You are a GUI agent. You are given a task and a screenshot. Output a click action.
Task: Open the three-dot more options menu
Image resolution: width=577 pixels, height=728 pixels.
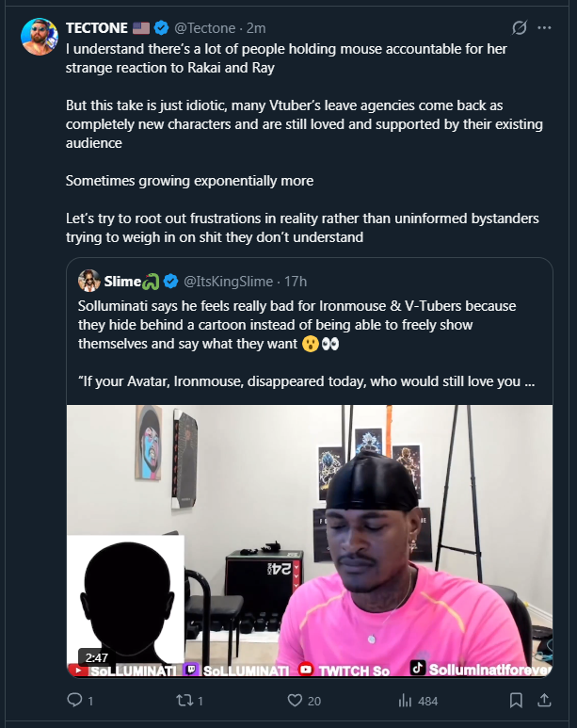pos(544,28)
